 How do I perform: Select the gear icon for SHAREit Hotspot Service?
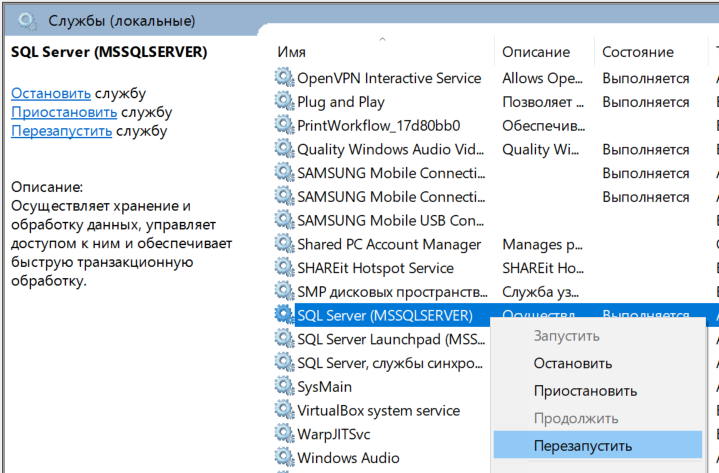point(284,268)
